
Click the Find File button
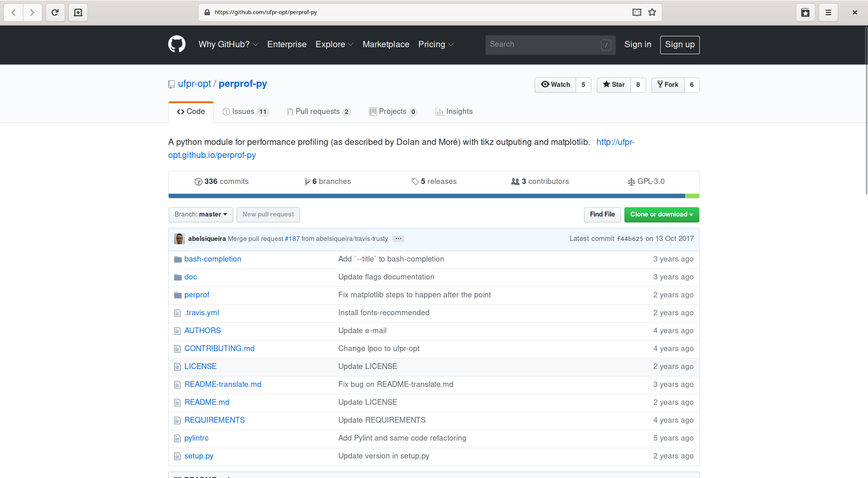(x=602, y=215)
